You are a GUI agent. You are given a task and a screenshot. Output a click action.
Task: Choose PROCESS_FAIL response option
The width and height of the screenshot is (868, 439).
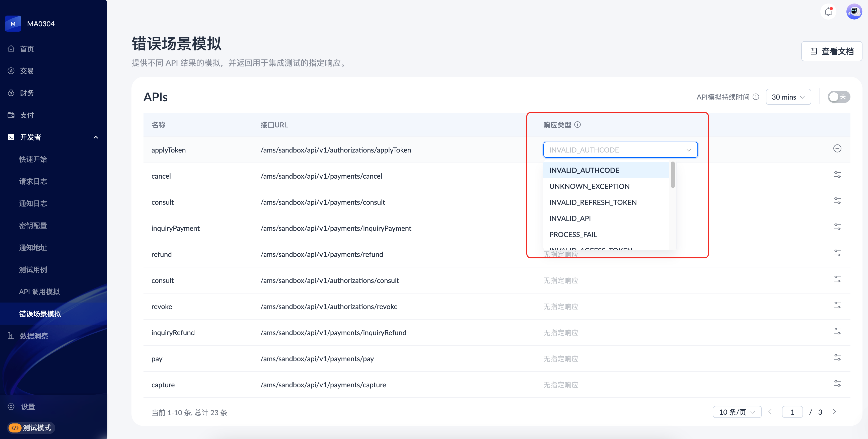pos(573,235)
